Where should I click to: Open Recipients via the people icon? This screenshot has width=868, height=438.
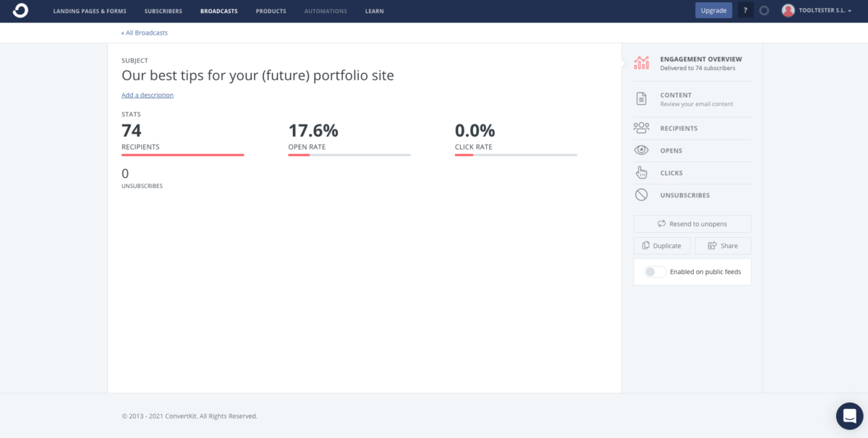[x=641, y=127]
